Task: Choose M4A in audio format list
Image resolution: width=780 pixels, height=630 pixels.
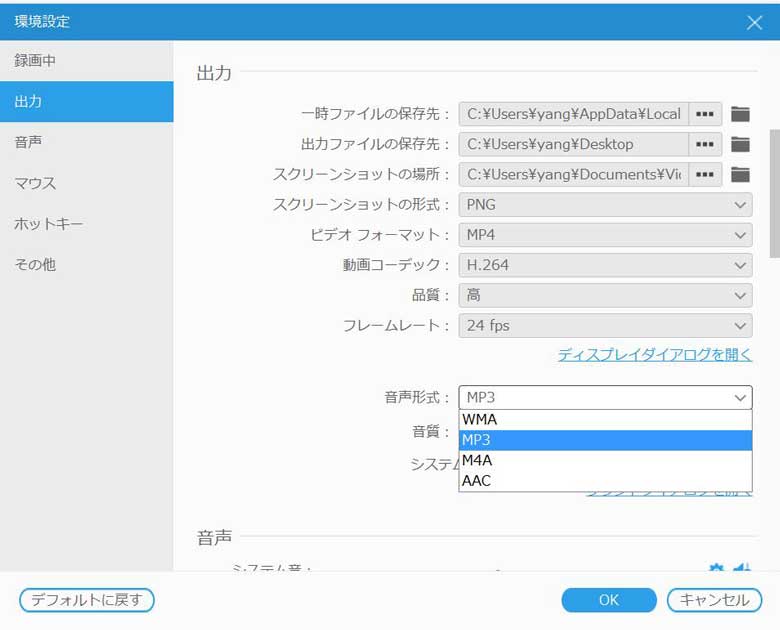Action: [x=605, y=460]
